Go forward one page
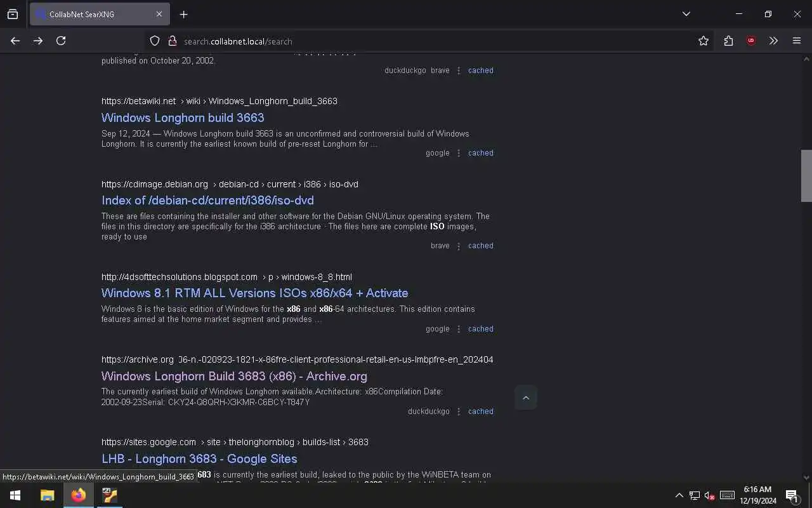Image resolution: width=812 pixels, height=508 pixels. click(38, 41)
